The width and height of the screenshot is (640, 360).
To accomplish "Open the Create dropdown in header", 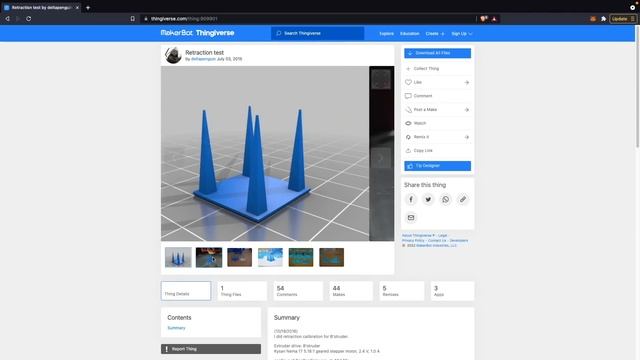I will click(435, 33).
